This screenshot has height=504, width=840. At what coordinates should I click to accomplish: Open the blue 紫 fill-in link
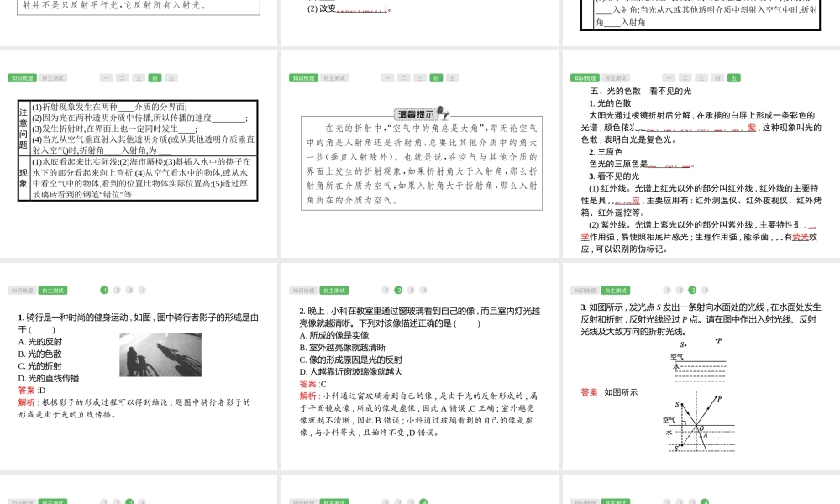[x=751, y=128]
